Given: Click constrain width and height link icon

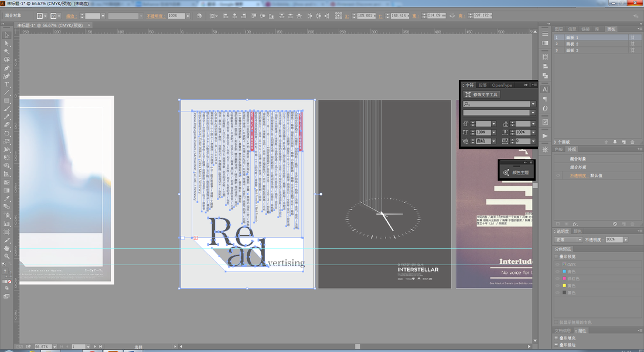Looking at the screenshot, I should [452, 16].
